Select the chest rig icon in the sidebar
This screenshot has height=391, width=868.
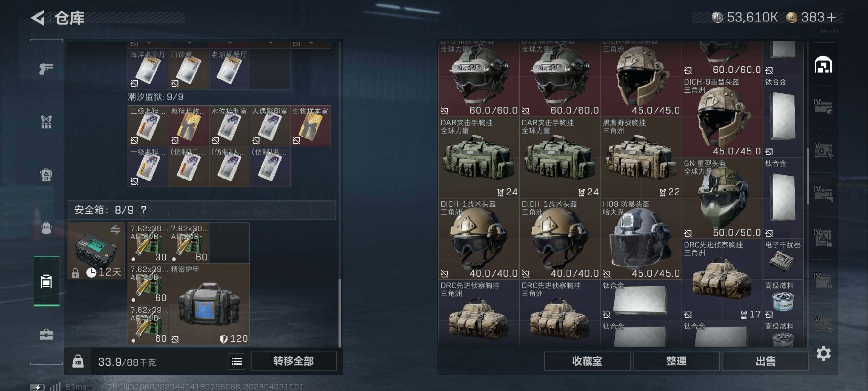(46, 122)
